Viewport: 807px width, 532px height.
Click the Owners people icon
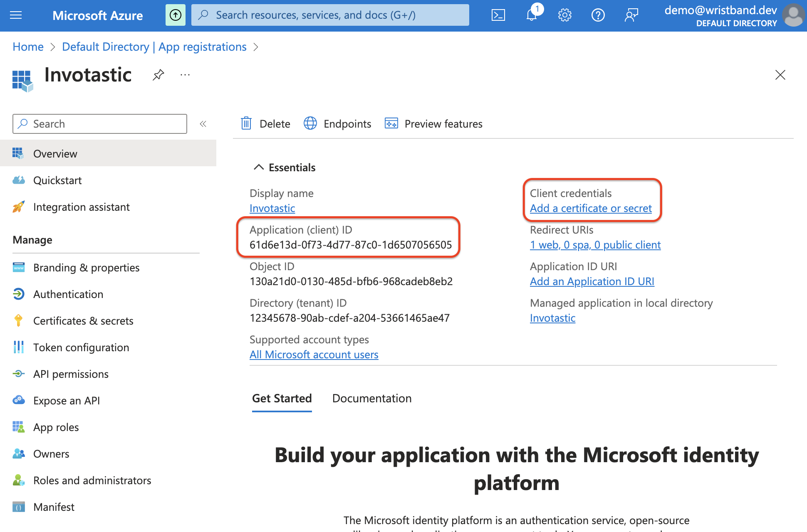click(19, 453)
